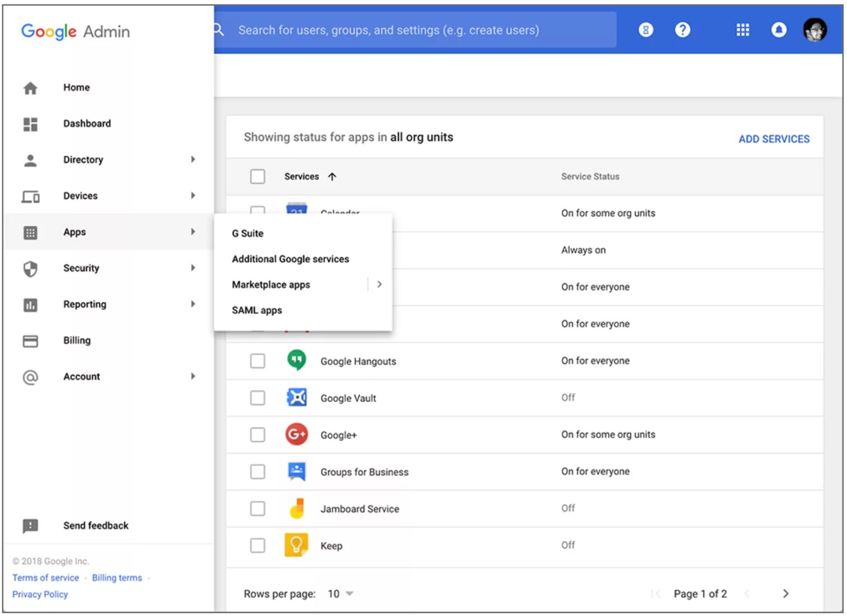
Task: Click the Google Admin logo
Action: [75, 32]
